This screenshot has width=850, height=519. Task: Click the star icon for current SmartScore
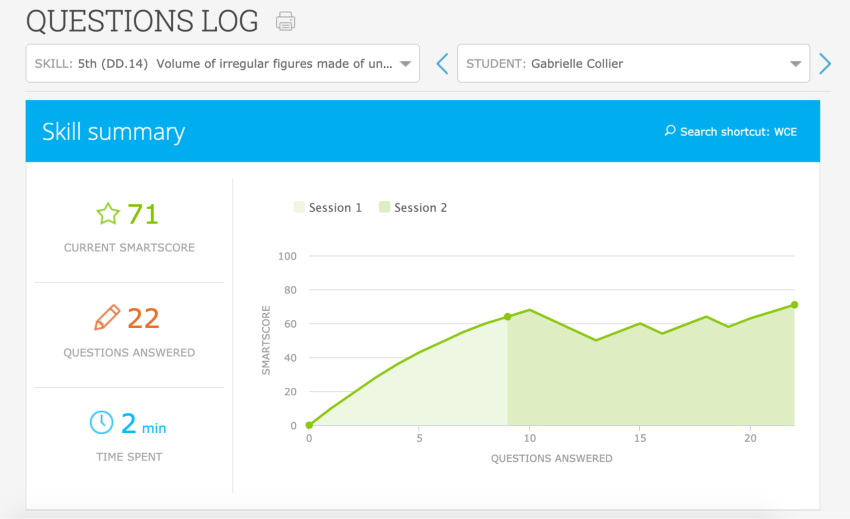pyautogui.click(x=107, y=214)
